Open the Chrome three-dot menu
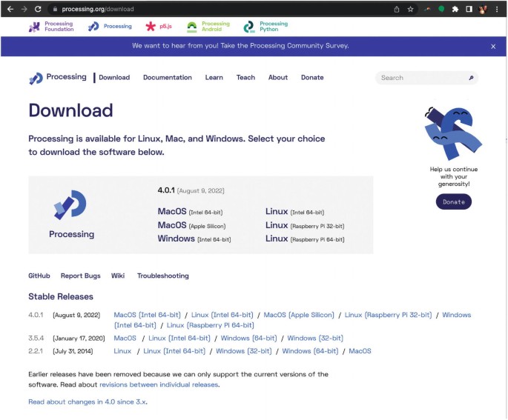The image size is (508, 420). (x=498, y=9)
